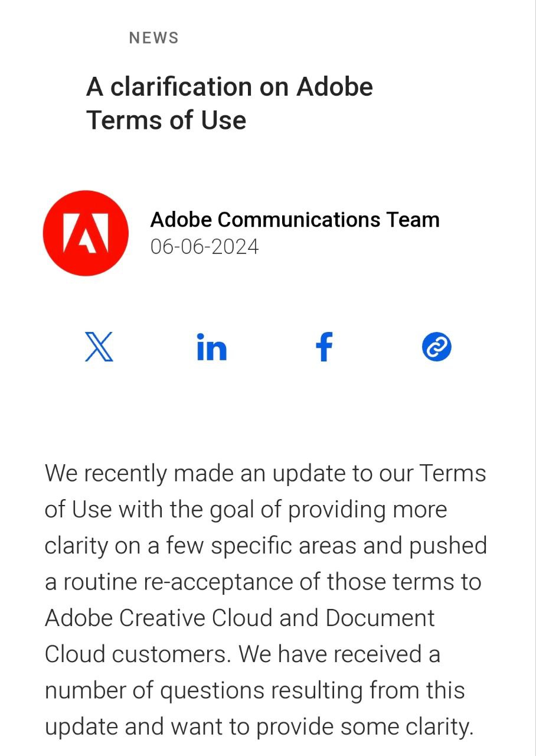Share the article on LinkedIn

point(211,347)
